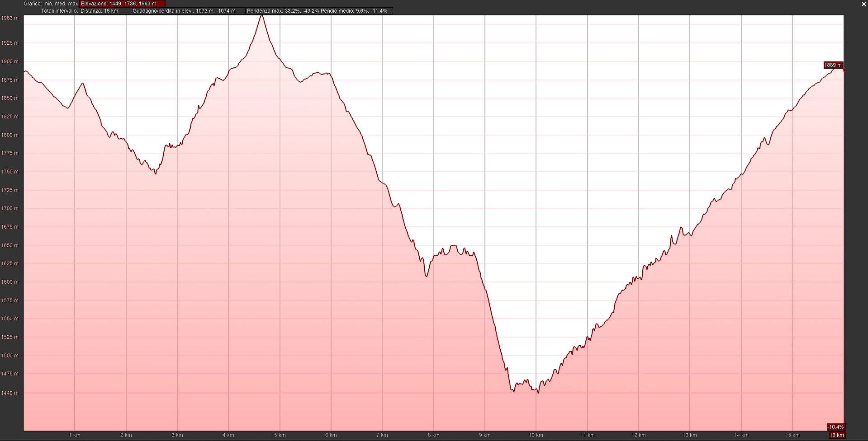Close the elevation profile panel
The height and width of the screenshot is (441, 868).
pos(863,4)
